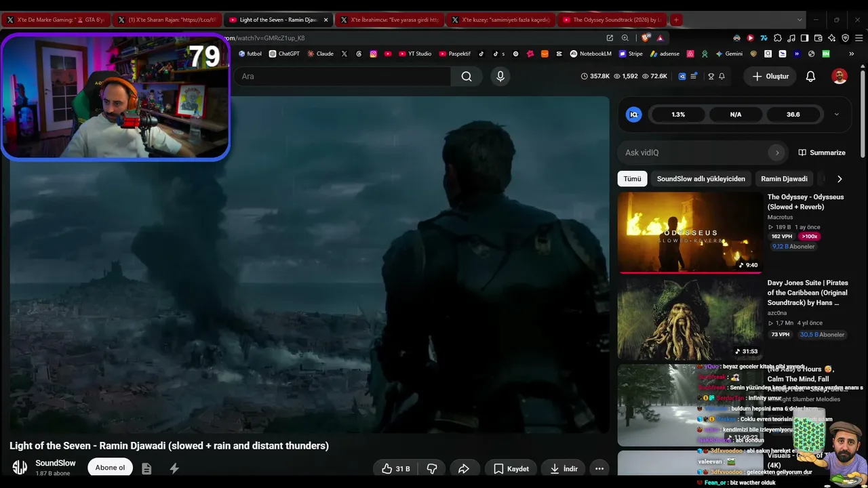Click the YouTube search magnifier button
Screen dimensions: 868x488
(467, 77)
